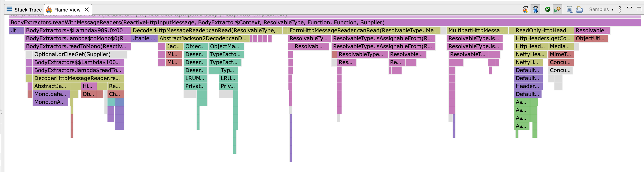Click the AbstractJa... frame
Viewport: 644px width, 172px height.
(51, 86)
